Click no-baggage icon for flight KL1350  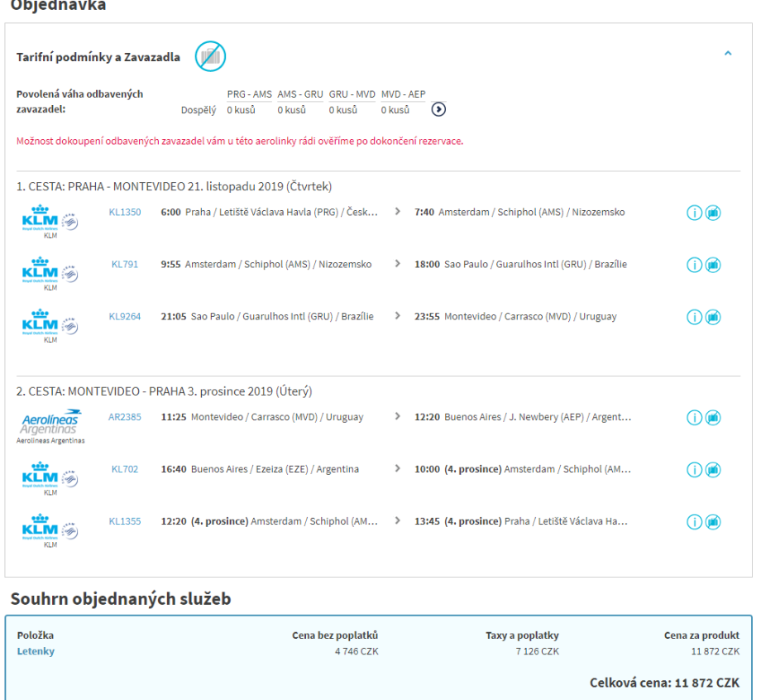[x=713, y=213]
